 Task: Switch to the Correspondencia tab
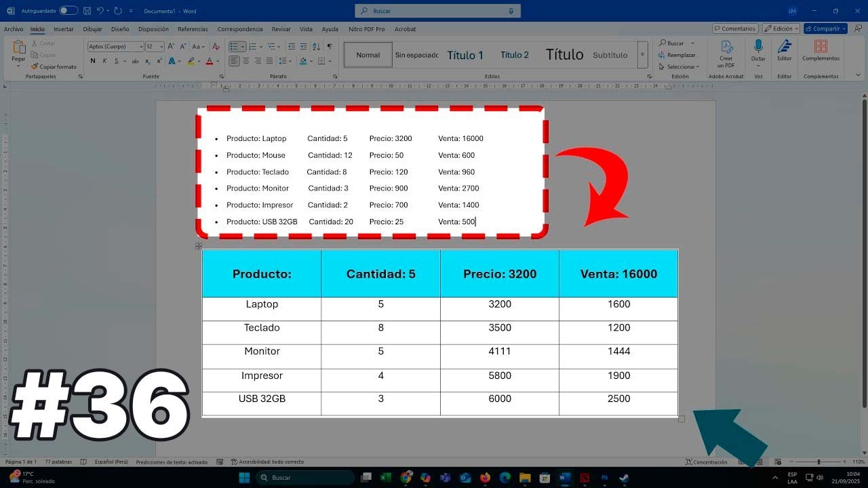coord(240,29)
